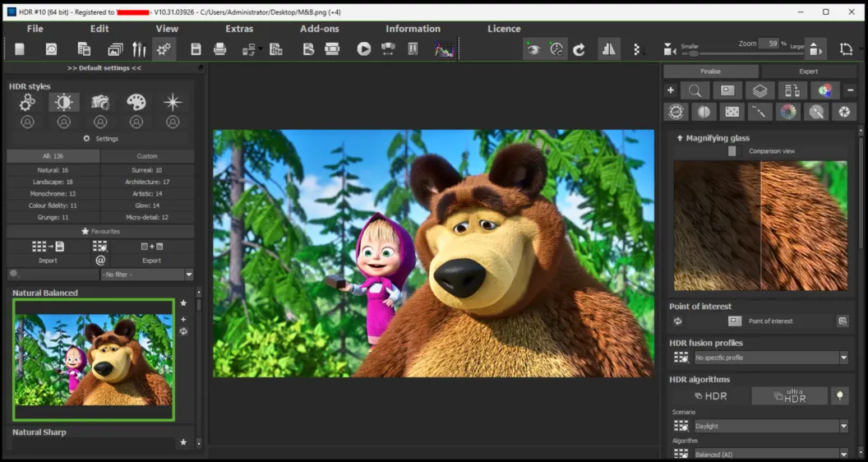Toggle the real-time preview eye icon
The width and height of the screenshot is (868, 462).
(533, 49)
